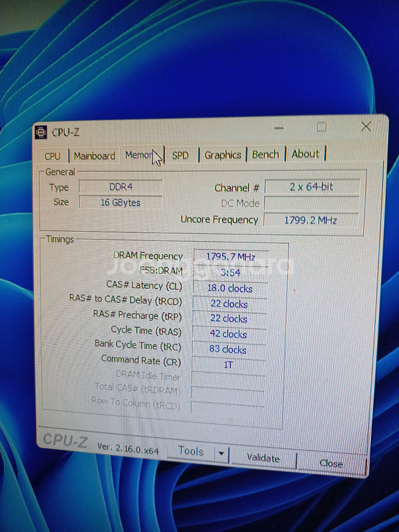399x532 pixels.
Task: Click the Command Rate 1T field
Action: point(228,365)
